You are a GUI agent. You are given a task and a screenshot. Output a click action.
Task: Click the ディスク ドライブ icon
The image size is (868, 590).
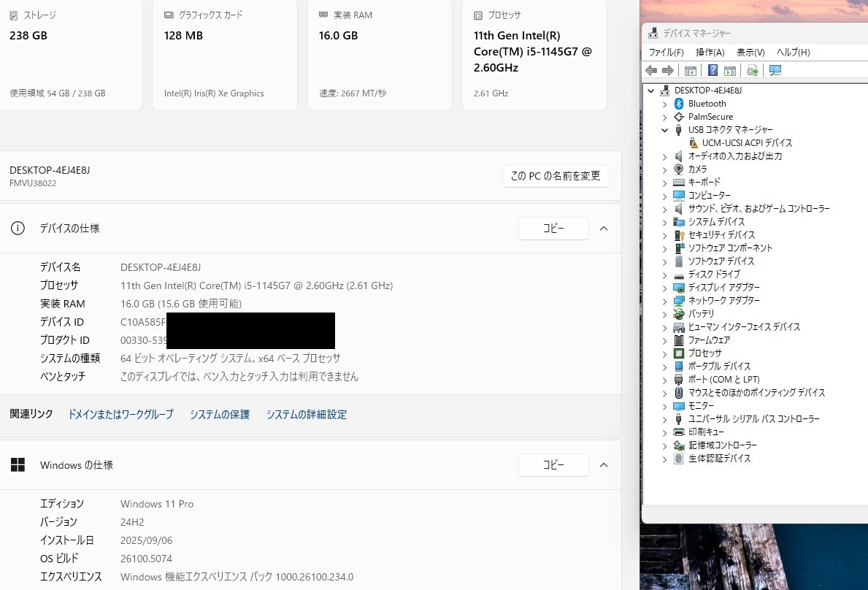[x=679, y=275]
